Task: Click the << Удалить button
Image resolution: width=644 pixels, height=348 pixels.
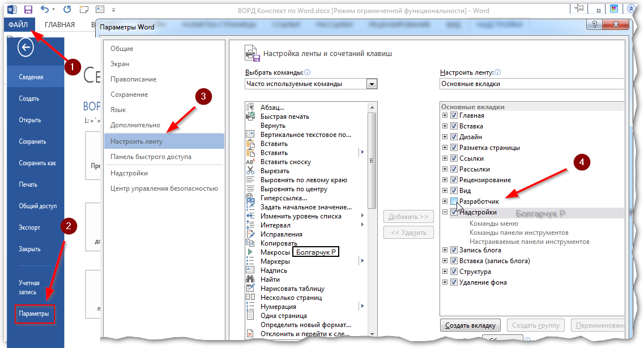Action: pos(409,232)
